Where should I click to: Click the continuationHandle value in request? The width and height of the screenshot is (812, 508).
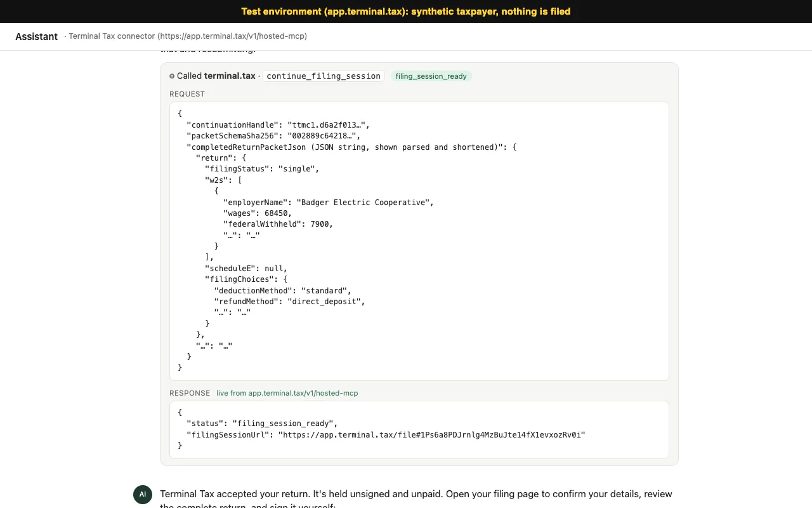329,125
